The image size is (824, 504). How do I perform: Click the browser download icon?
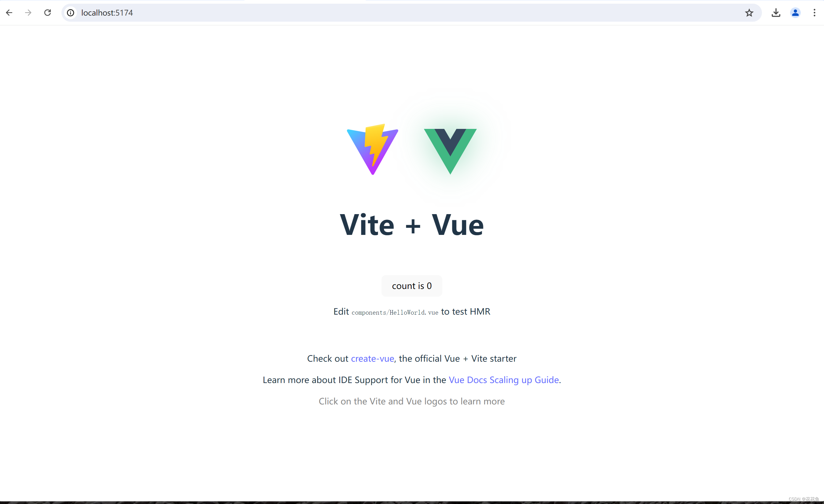776,12
